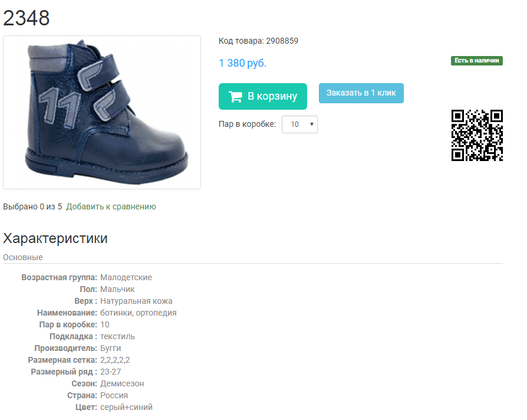
Task: Click the price 1 380 руб.
Action: pos(242,63)
